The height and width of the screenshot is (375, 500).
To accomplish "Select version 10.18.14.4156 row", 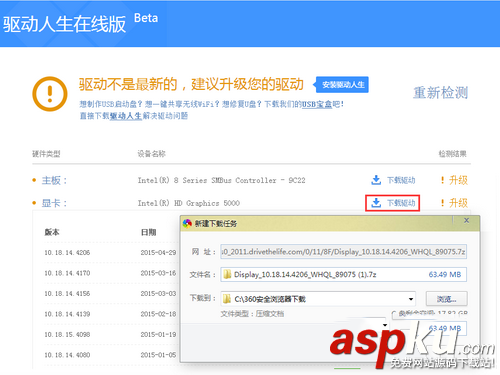I will (x=67, y=294).
